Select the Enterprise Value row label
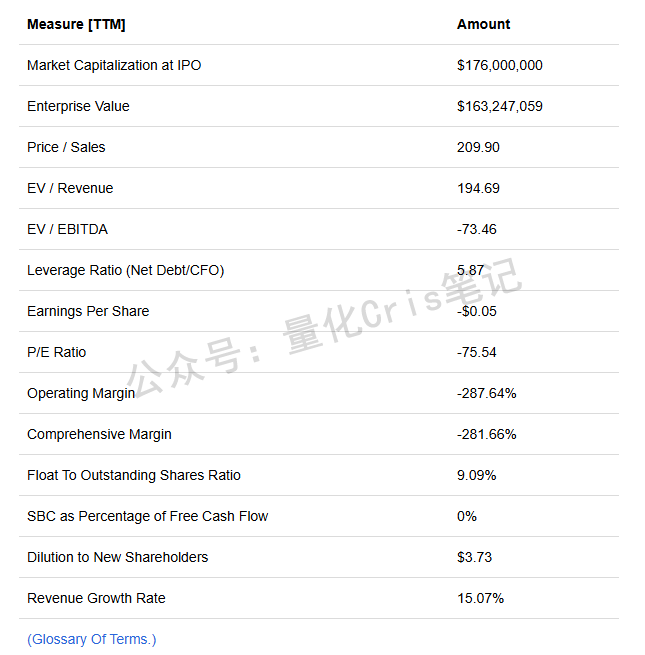The width and height of the screenshot is (645, 655). click(78, 106)
